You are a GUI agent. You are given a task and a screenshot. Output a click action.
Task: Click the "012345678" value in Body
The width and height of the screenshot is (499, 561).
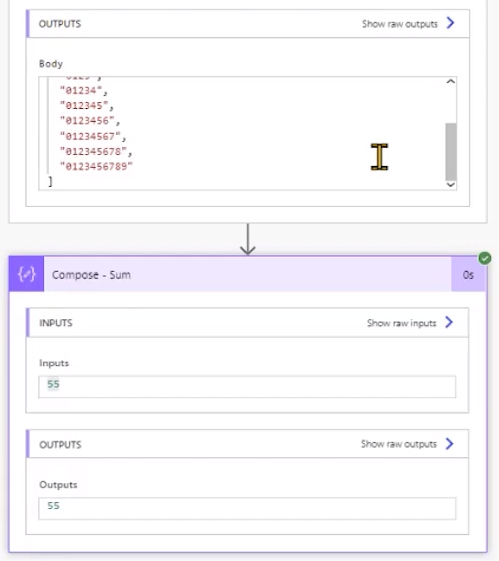pyautogui.click(x=93, y=151)
